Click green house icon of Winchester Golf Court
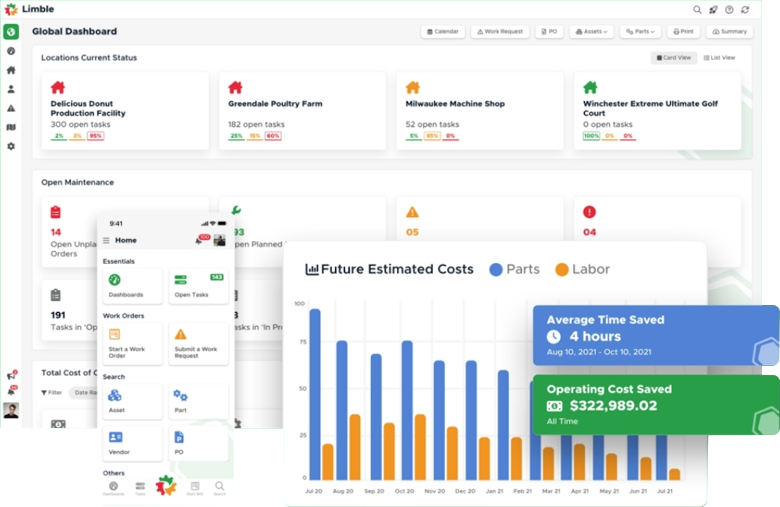The width and height of the screenshot is (780, 507). coord(590,88)
